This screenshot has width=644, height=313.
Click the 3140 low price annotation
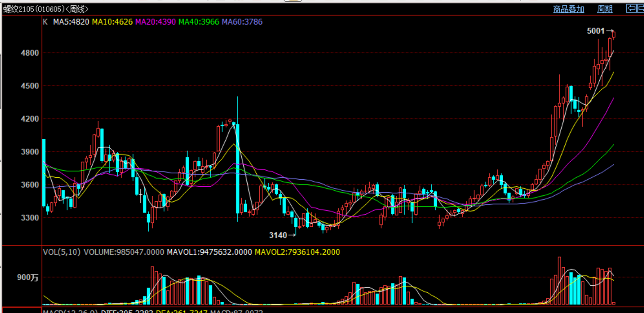click(x=278, y=235)
